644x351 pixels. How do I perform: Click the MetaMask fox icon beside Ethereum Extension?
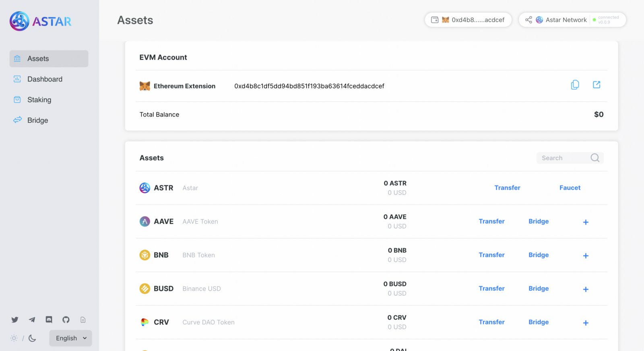point(145,86)
